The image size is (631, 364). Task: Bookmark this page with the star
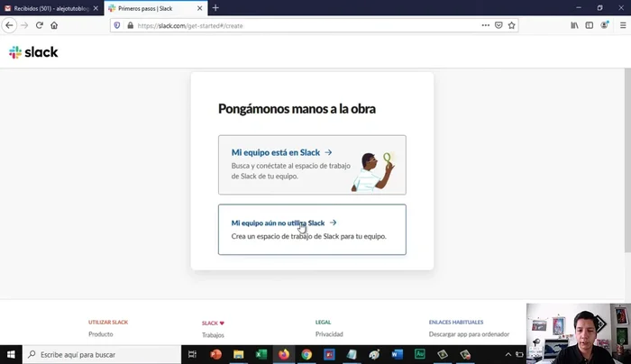tap(511, 25)
